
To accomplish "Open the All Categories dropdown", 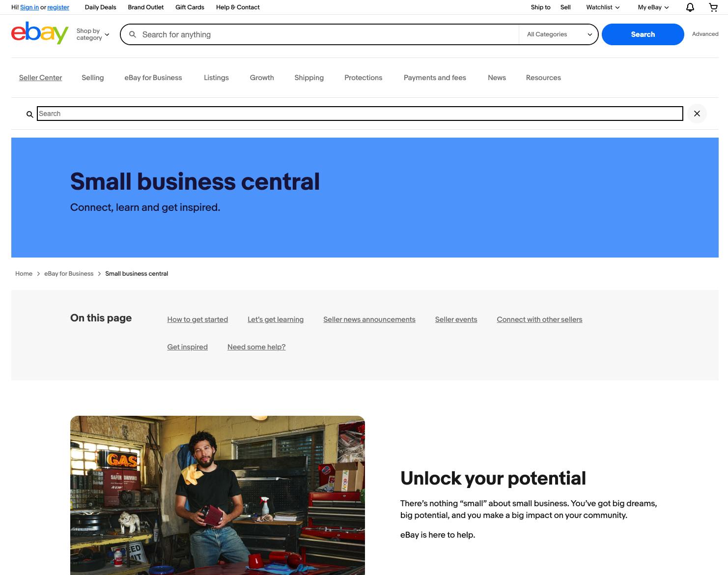I will point(558,34).
